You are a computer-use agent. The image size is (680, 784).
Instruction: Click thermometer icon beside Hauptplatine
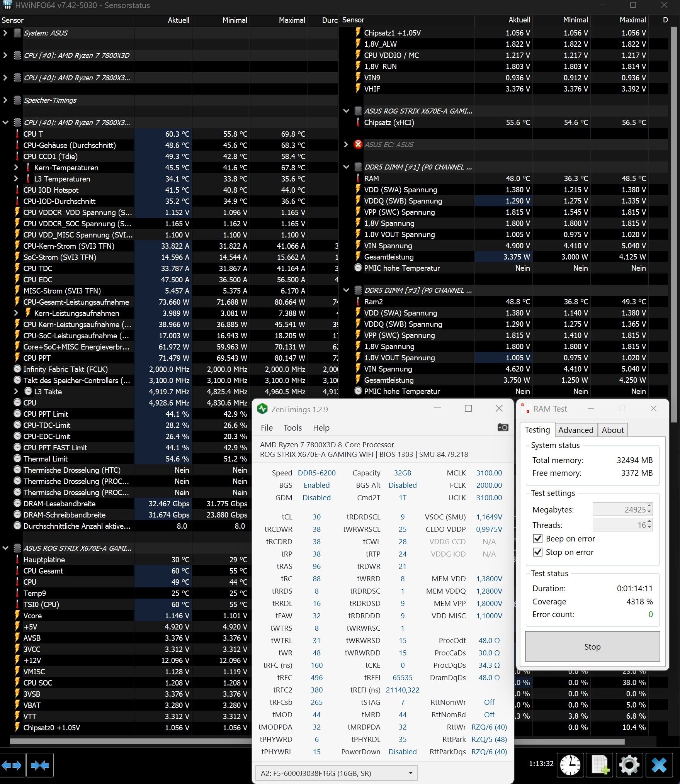point(17,560)
